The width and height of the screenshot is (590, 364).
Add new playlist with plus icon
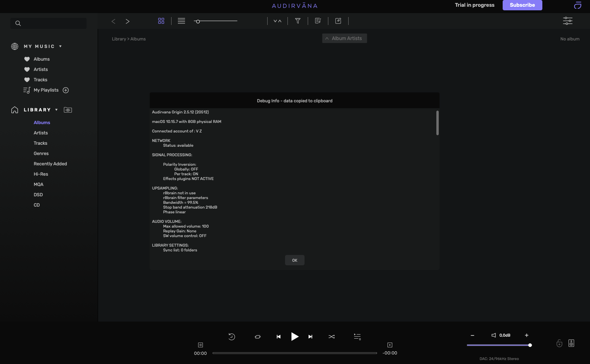click(66, 90)
